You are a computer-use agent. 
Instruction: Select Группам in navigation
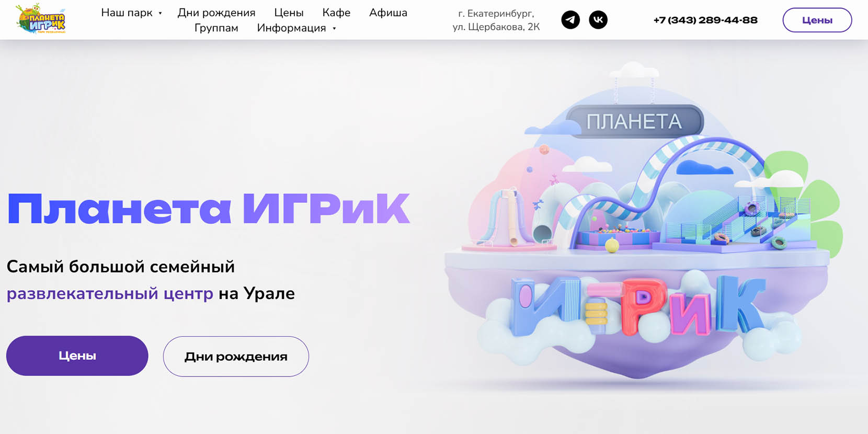[x=216, y=28]
